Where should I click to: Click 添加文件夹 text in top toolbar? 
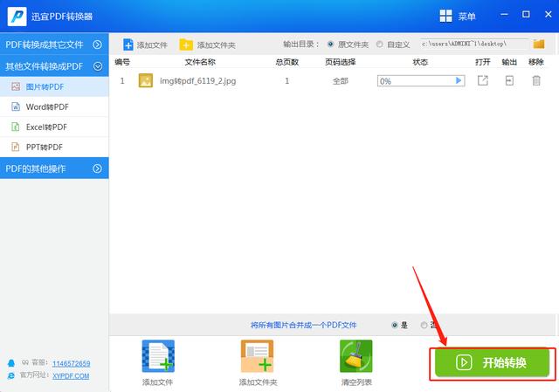pyautogui.click(x=217, y=45)
